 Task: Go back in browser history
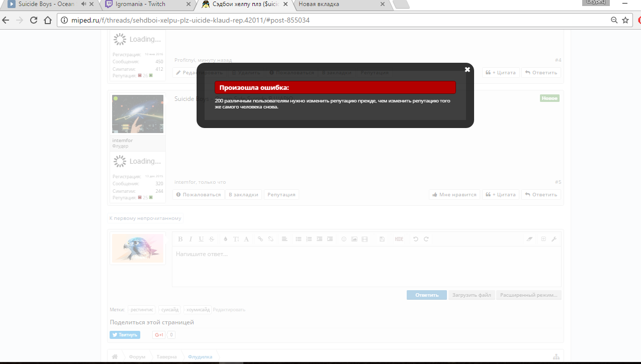(x=6, y=21)
